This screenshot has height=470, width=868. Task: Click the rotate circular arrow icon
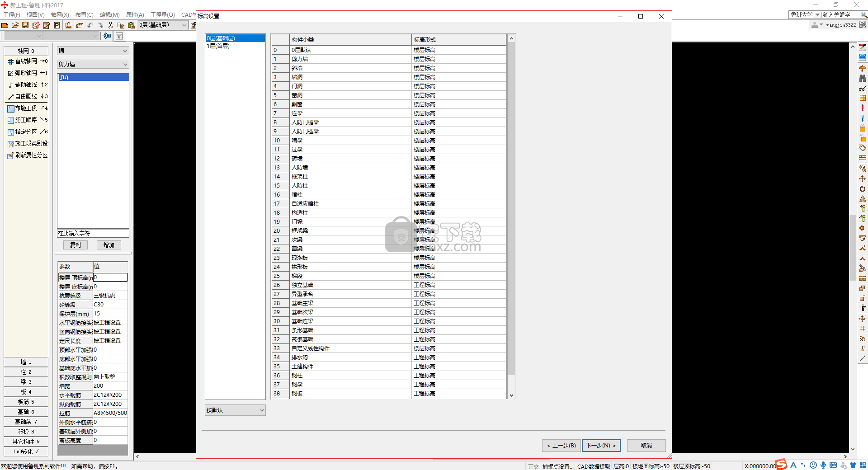(x=863, y=188)
